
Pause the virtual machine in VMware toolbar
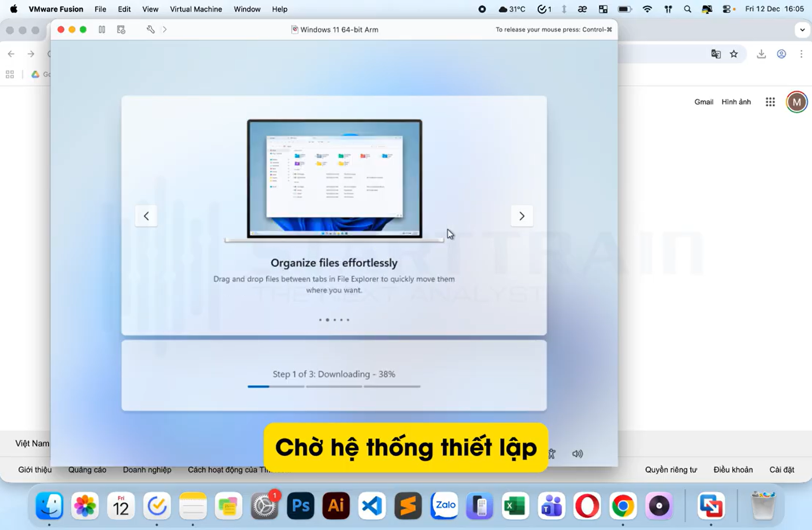coord(102,29)
